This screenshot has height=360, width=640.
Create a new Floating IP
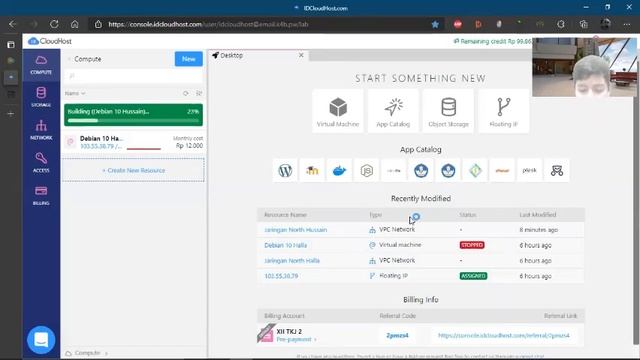tap(503, 111)
